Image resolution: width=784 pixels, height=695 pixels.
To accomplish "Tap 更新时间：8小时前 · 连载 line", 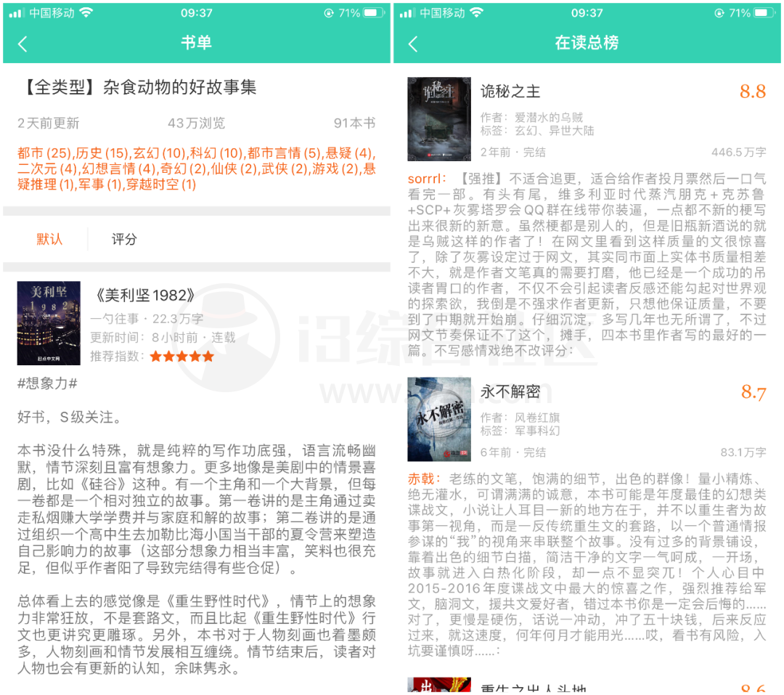I will pos(163,337).
